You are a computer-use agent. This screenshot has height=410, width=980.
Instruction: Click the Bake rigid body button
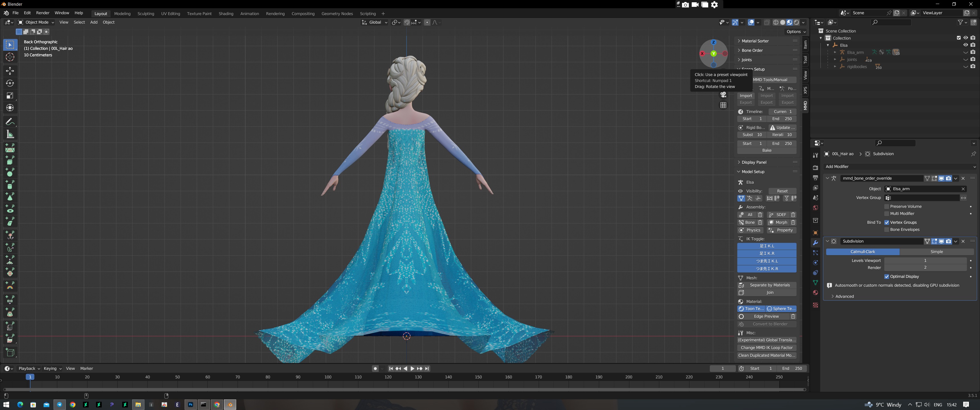767,151
